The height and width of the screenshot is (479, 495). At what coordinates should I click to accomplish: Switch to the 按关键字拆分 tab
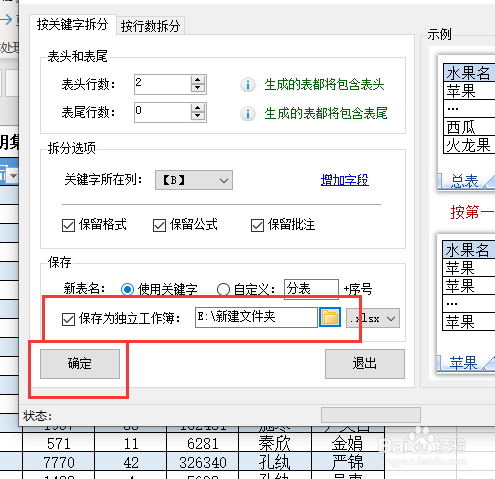click(x=72, y=25)
